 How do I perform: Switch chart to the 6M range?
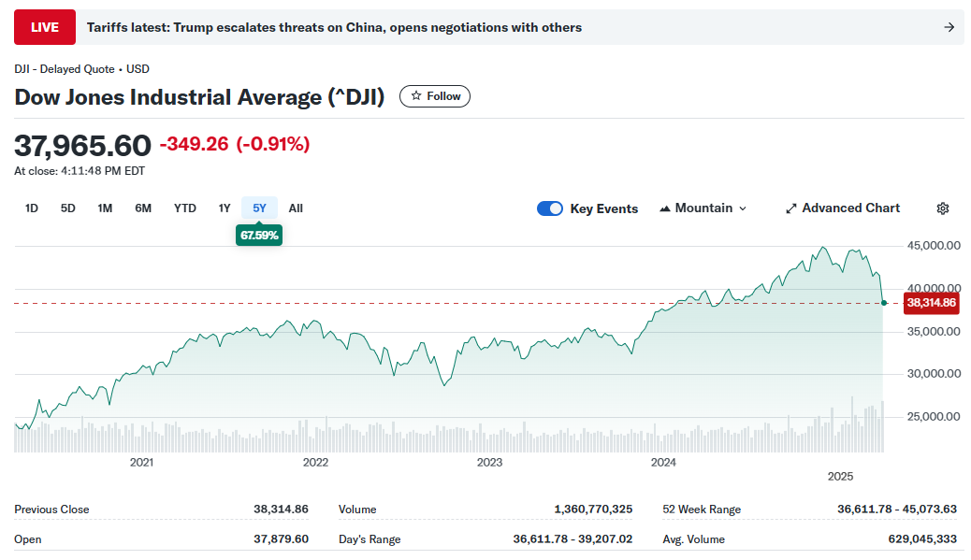[143, 208]
